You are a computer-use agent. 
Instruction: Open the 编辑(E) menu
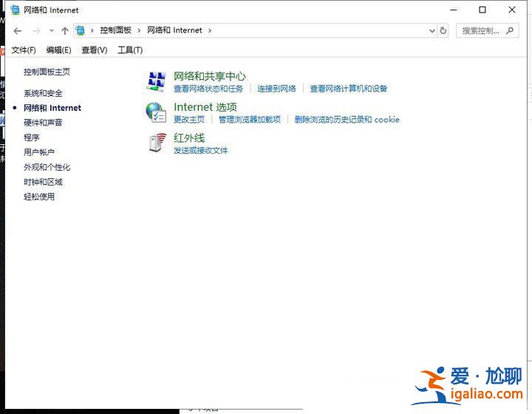[x=58, y=50]
